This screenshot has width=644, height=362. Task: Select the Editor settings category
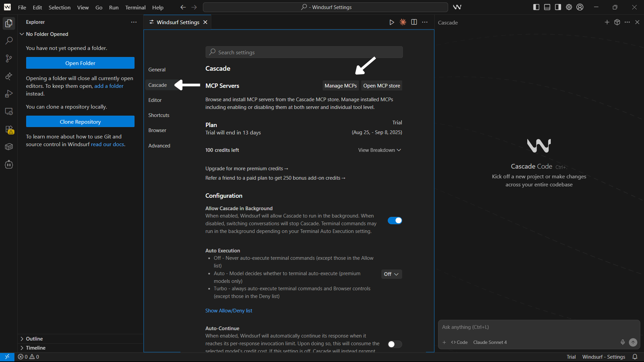[155, 100]
